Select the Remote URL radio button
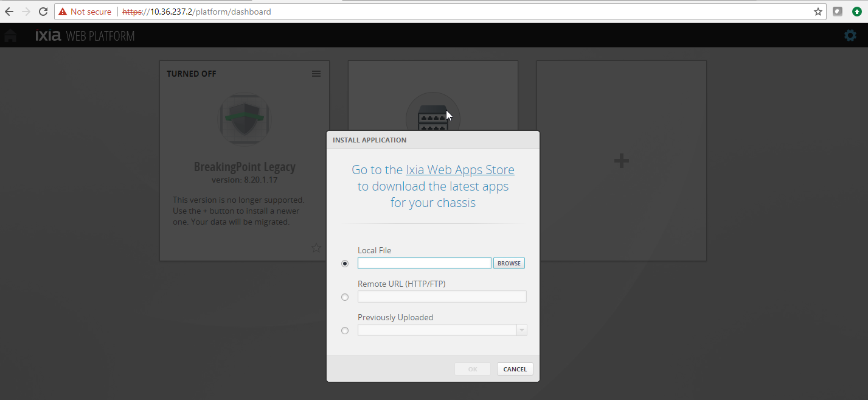868x400 pixels. [x=345, y=297]
